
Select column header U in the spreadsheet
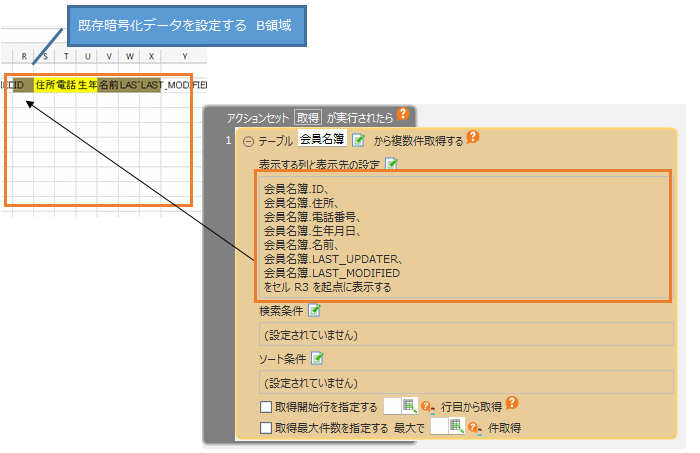coord(88,56)
